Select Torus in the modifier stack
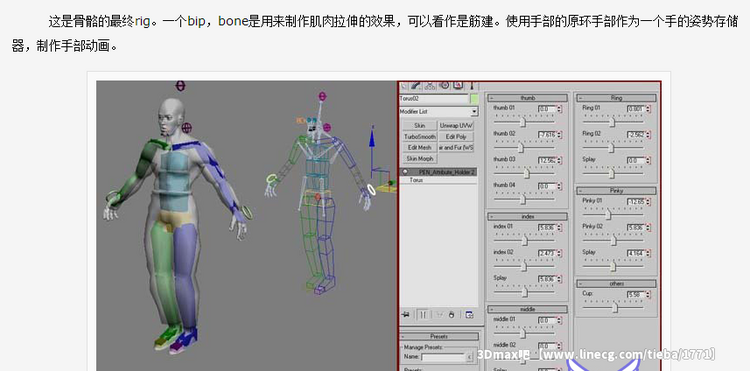The height and width of the screenshot is (371, 750). pyautogui.click(x=416, y=180)
